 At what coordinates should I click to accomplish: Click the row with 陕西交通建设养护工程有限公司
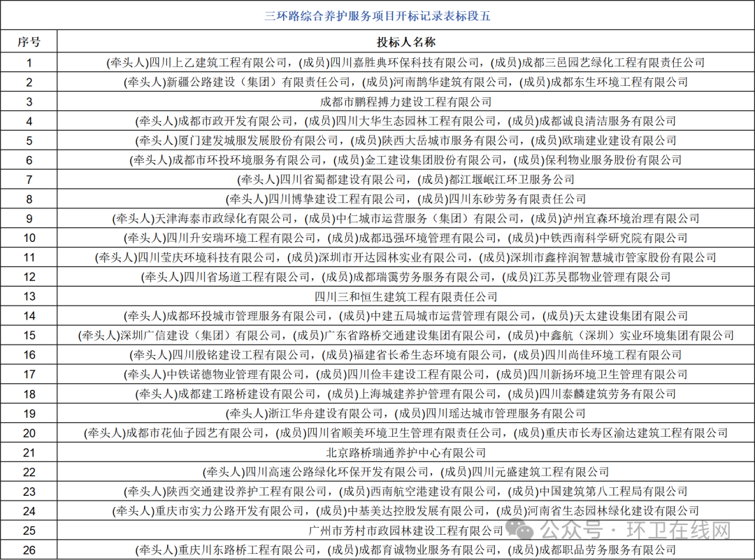point(377,491)
